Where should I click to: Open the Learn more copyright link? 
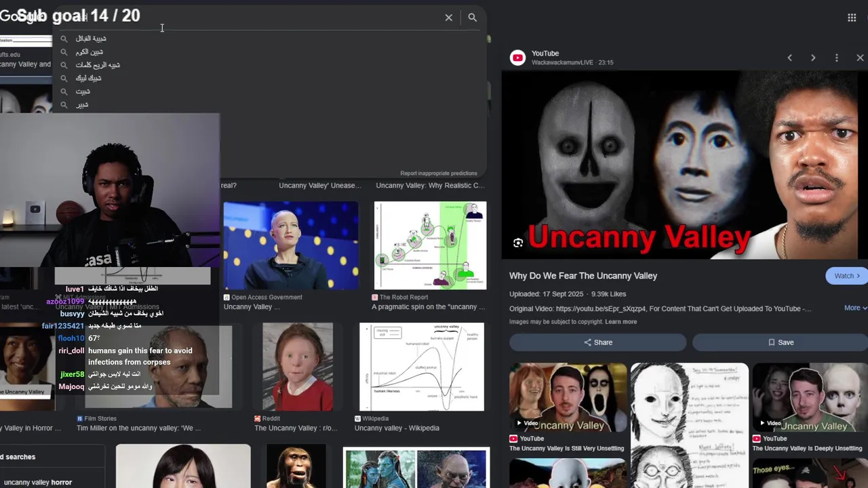tap(621, 322)
